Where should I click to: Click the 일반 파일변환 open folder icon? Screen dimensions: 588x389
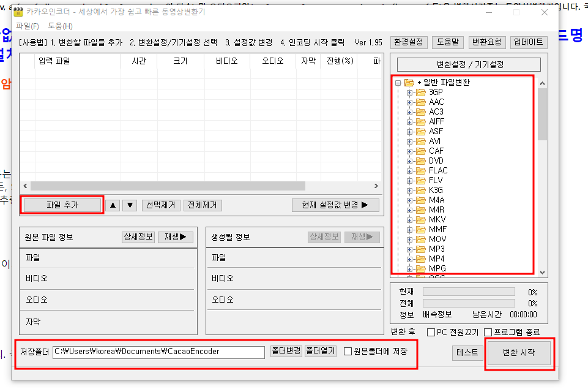click(409, 82)
